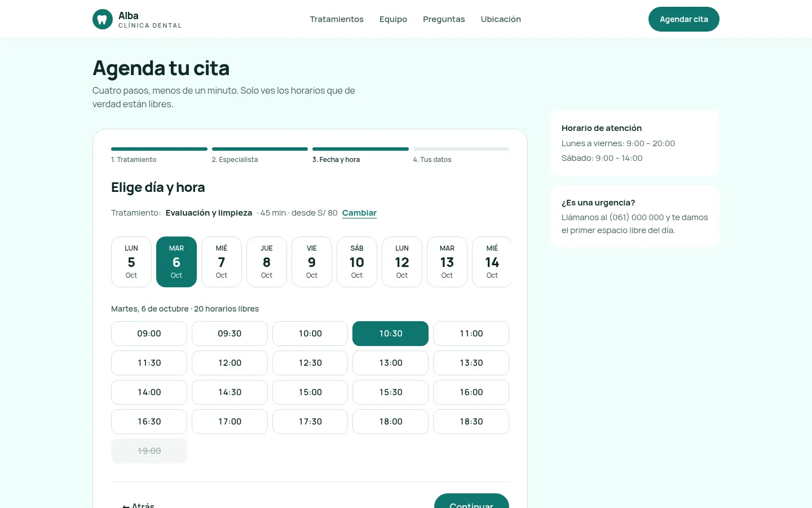This screenshot has width=812, height=508.
Task: Select the 18:30 time slot
Action: point(471,422)
